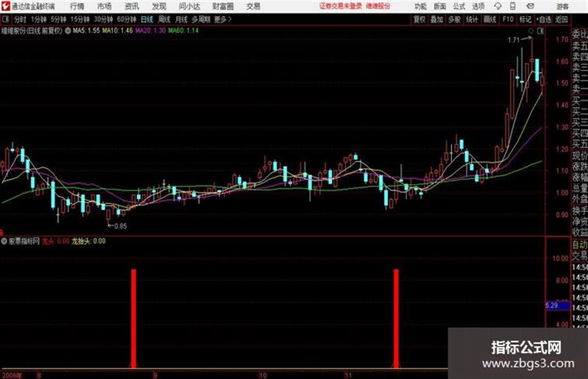Click the 0.85 low price annotation
This screenshot has width=588, height=379.
click(x=121, y=226)
